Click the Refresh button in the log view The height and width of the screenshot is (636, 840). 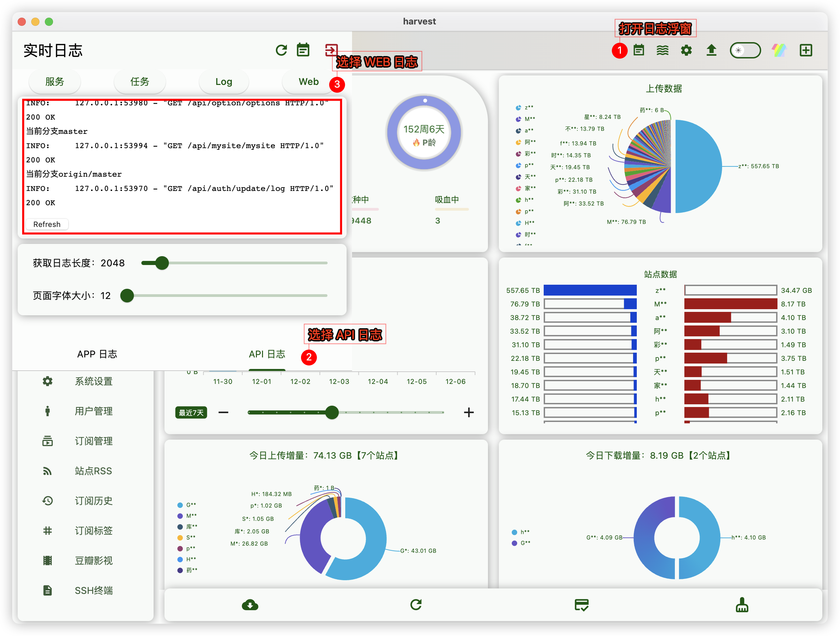click(x=47, y=225)
